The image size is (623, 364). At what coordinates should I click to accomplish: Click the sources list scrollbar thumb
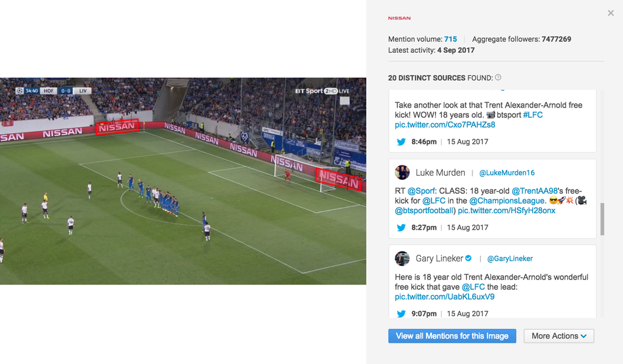(x=602, y=219)
